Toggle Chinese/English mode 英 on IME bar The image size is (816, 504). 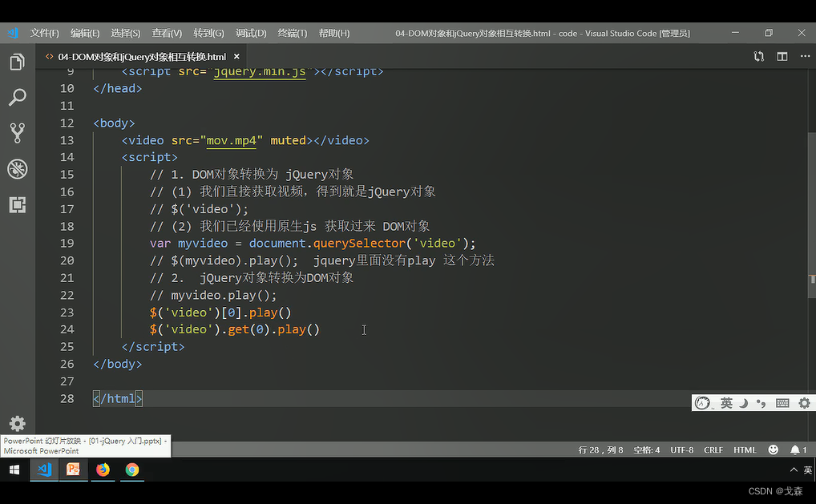tap(726, 403)
